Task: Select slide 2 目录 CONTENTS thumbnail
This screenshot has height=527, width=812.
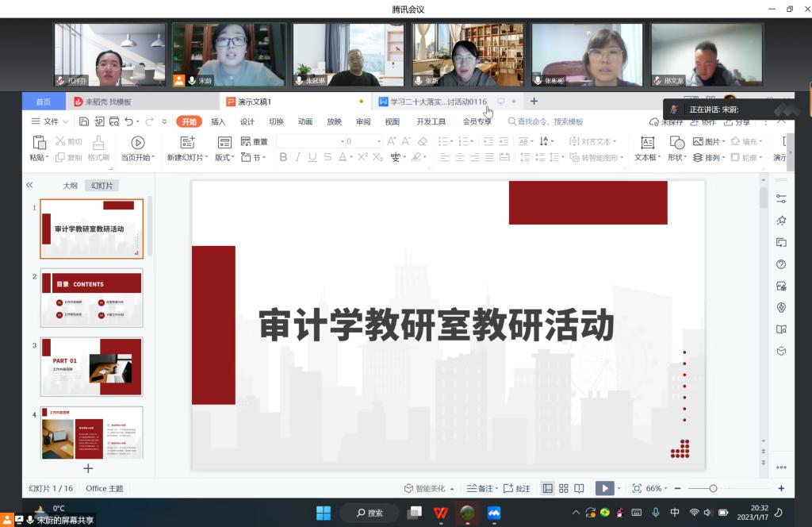Action: click(92, 297)
